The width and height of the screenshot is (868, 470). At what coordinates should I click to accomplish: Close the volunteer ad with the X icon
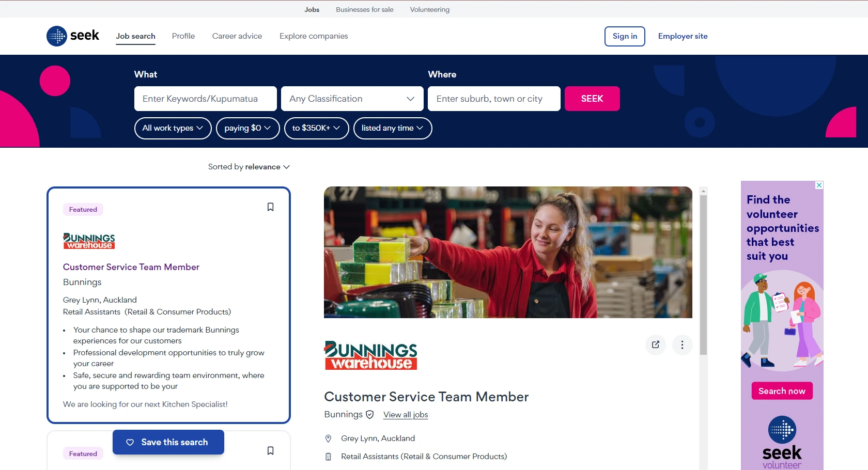pos(819,185)
